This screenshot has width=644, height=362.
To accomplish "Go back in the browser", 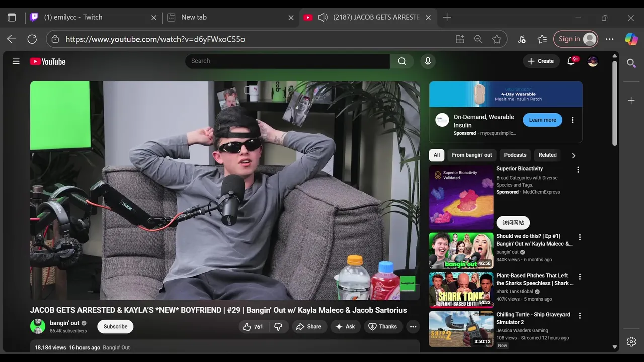I will pos(12,39).
